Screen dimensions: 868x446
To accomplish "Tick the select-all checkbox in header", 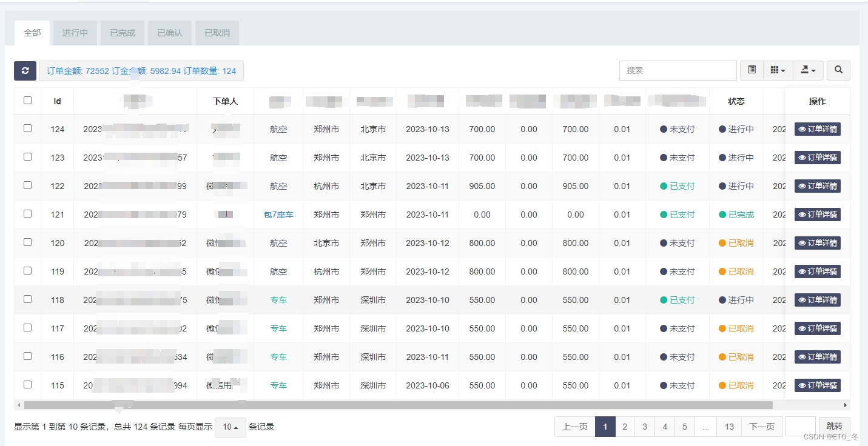I will click(27, 101).
